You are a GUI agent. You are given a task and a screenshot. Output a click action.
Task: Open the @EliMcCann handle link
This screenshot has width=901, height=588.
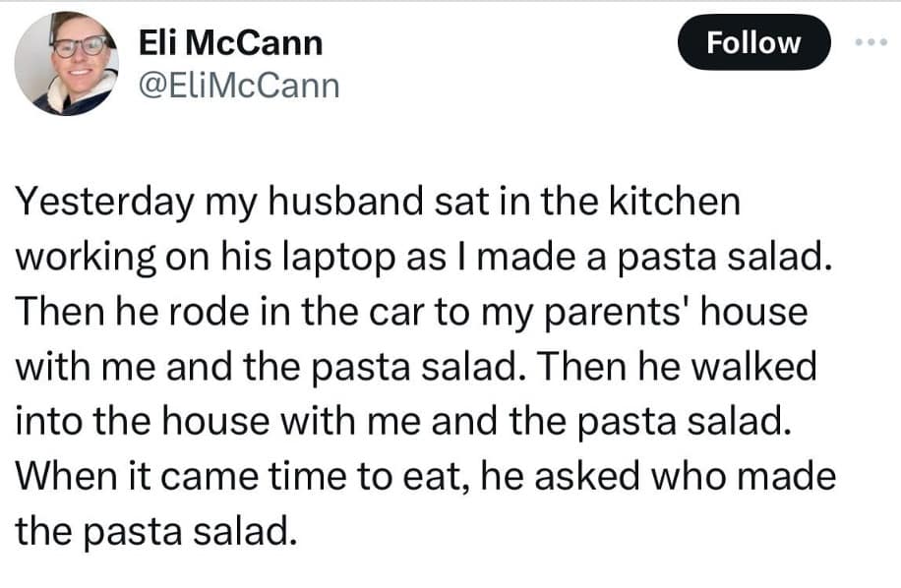[240, 86]
